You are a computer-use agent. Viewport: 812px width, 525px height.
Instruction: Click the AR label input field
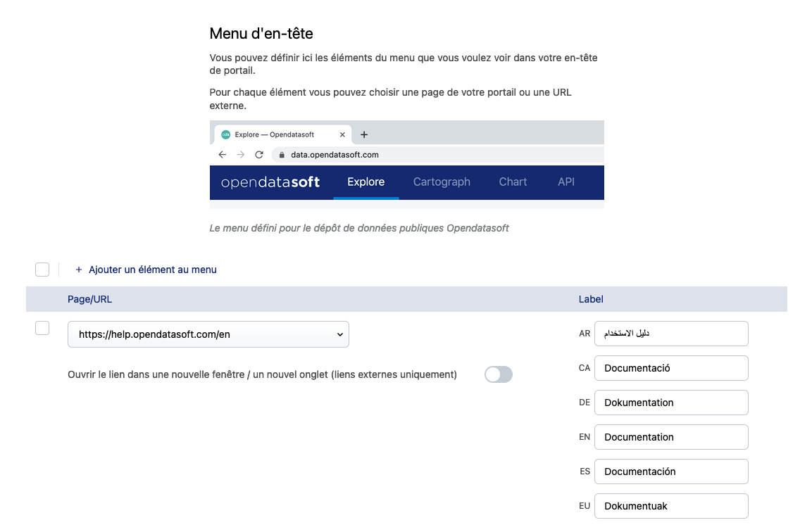(671, 334)
